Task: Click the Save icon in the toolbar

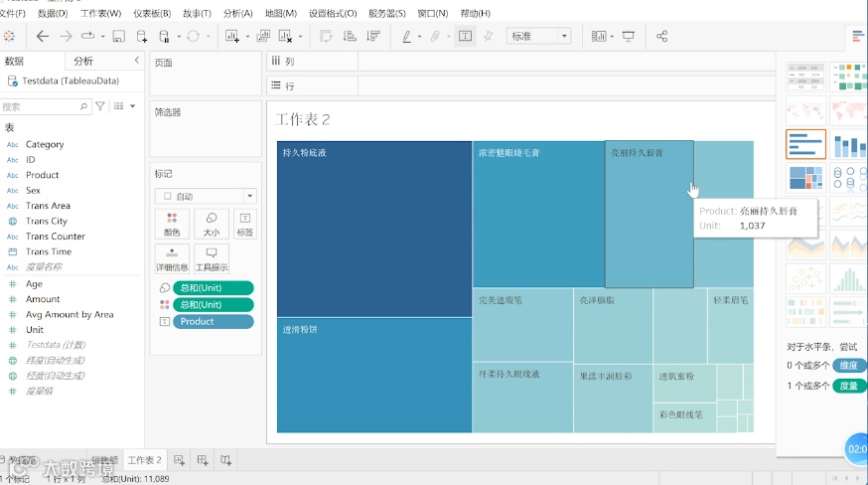Action: pyautogui.click(x=118, y=37)
